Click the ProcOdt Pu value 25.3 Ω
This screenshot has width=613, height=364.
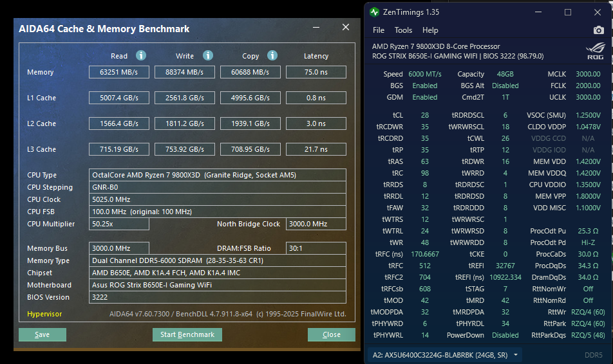[588, 232]
